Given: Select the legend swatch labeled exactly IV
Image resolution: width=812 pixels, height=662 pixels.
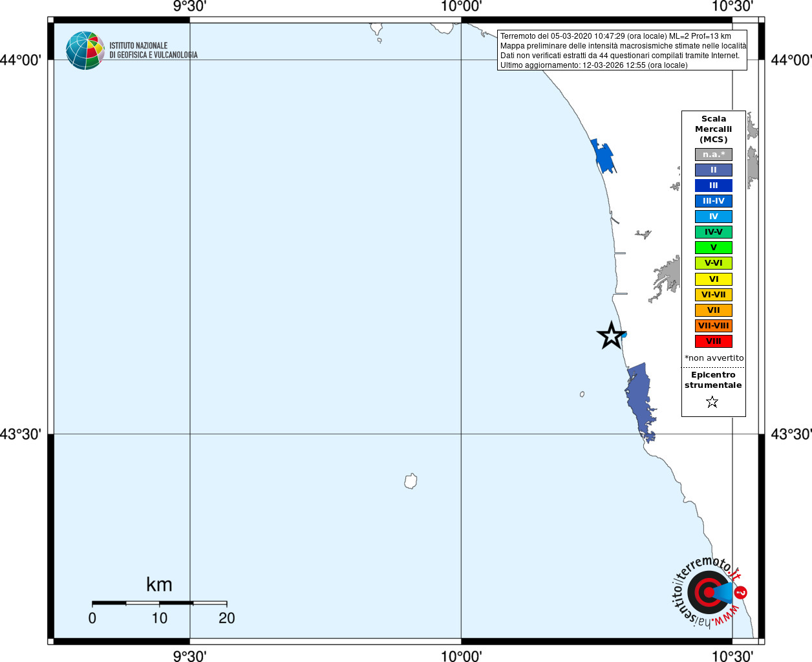Looking at the screenshot, I should [714, 217].
